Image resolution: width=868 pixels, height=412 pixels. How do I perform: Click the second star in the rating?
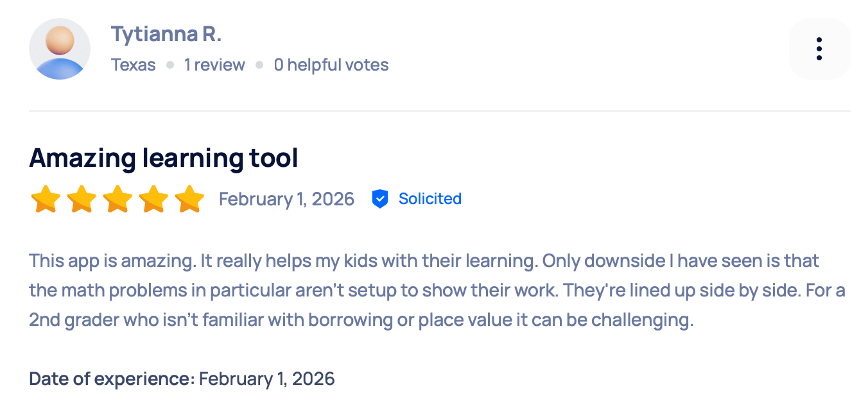[x=81, y=199]
